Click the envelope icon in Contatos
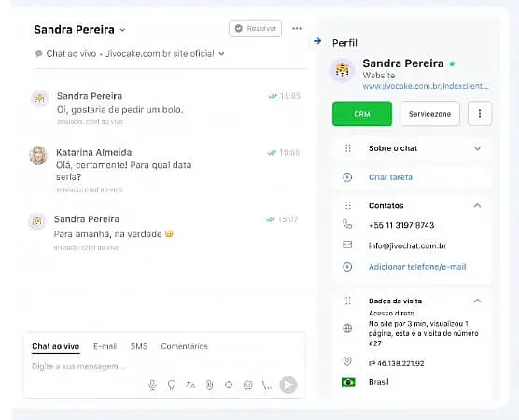The image size is (519, 420). tap(347, 245)
